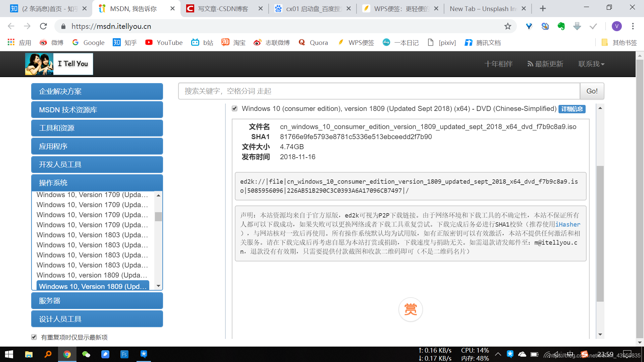
Task: Expand the 工具和资源 category
Action: 97,128
